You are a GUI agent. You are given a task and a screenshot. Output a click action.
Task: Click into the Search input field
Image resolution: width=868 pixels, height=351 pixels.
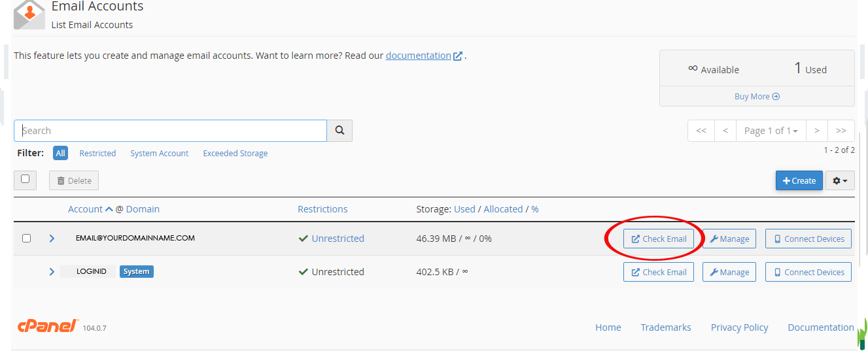point(170,131)
